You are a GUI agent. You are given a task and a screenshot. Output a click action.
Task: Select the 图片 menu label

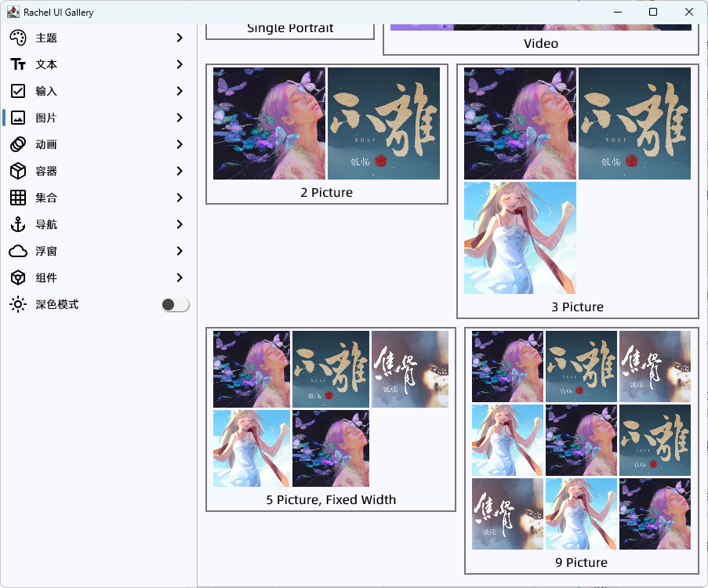[x=46, y=118]
